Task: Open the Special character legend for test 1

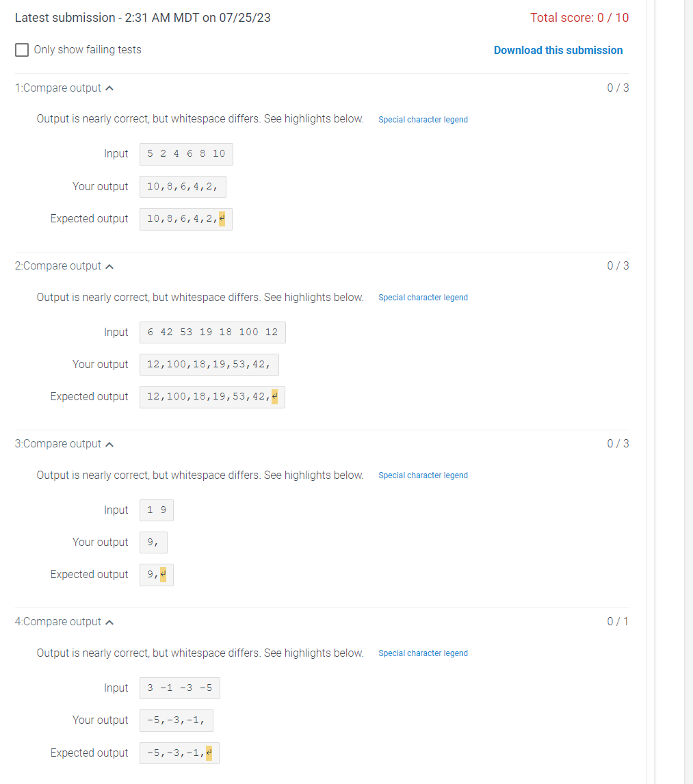Action: (x=423, y=119)
